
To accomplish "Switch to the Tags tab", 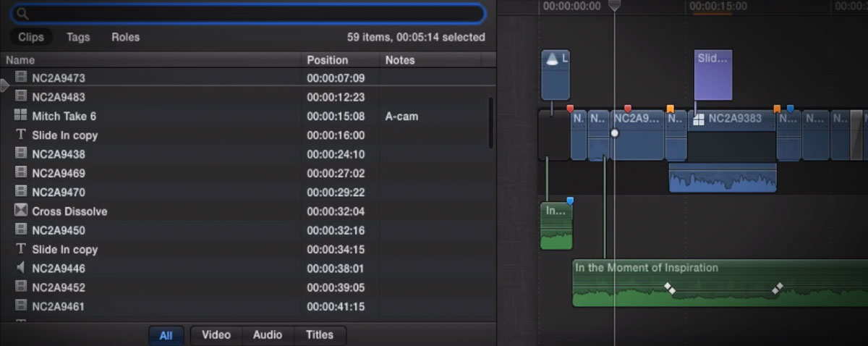I will tap(78, 37).
